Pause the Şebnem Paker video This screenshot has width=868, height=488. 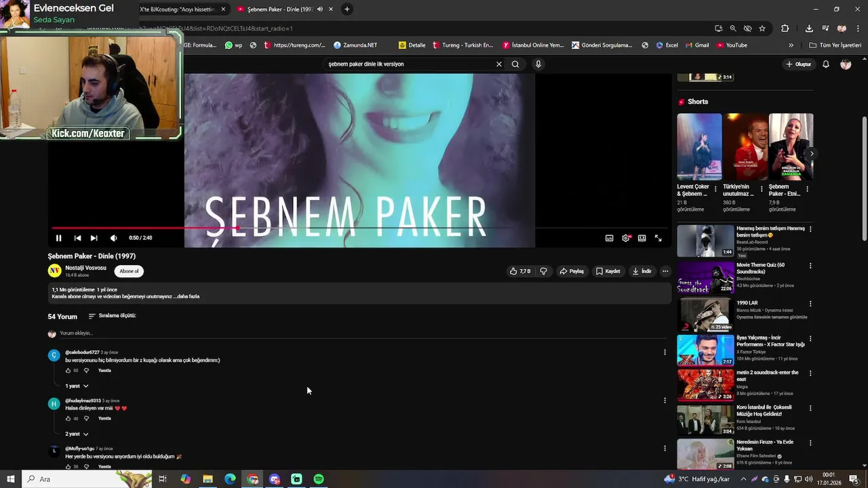[58, 238]
